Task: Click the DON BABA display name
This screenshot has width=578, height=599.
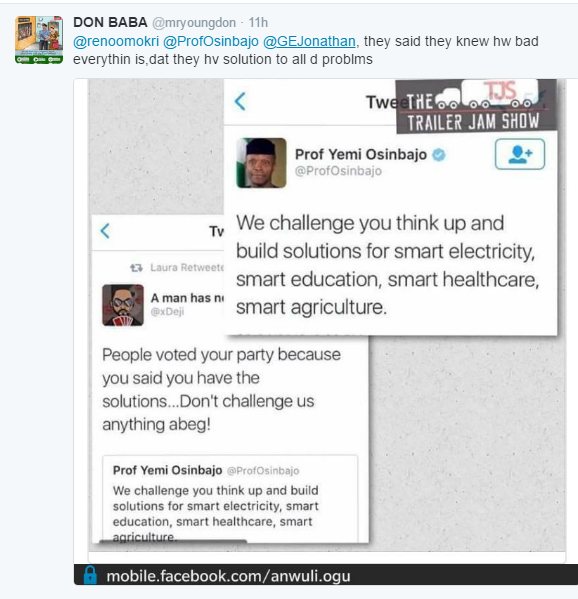Action: click(110, 23)
